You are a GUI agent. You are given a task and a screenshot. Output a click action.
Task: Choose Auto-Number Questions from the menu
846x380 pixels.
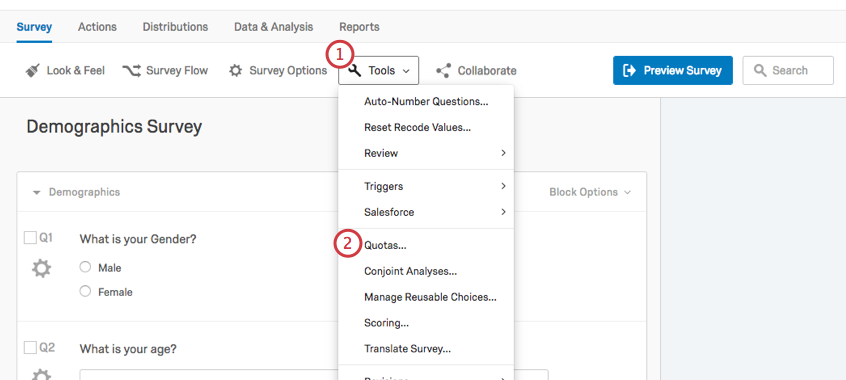pyautogui.click(x=426, y=101)
